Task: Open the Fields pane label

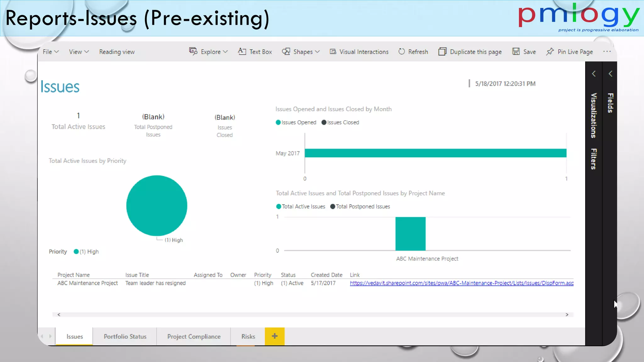Action: point(610,103)
